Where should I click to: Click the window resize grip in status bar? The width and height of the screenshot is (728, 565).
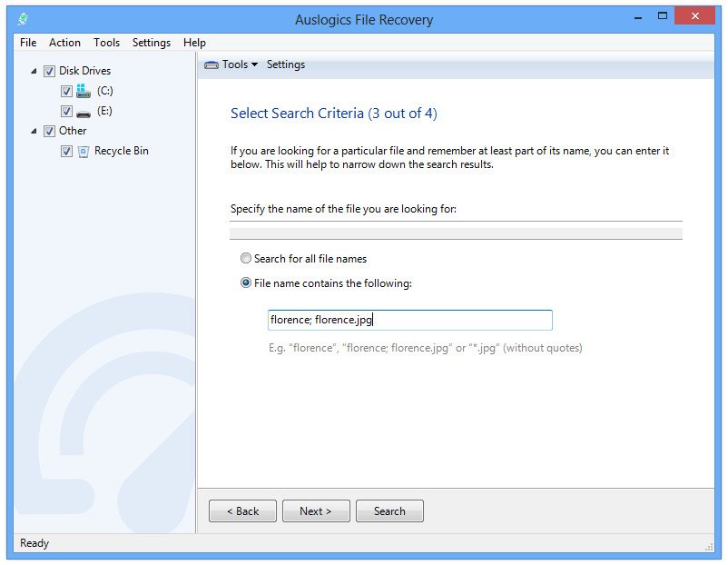pos(709,547)
